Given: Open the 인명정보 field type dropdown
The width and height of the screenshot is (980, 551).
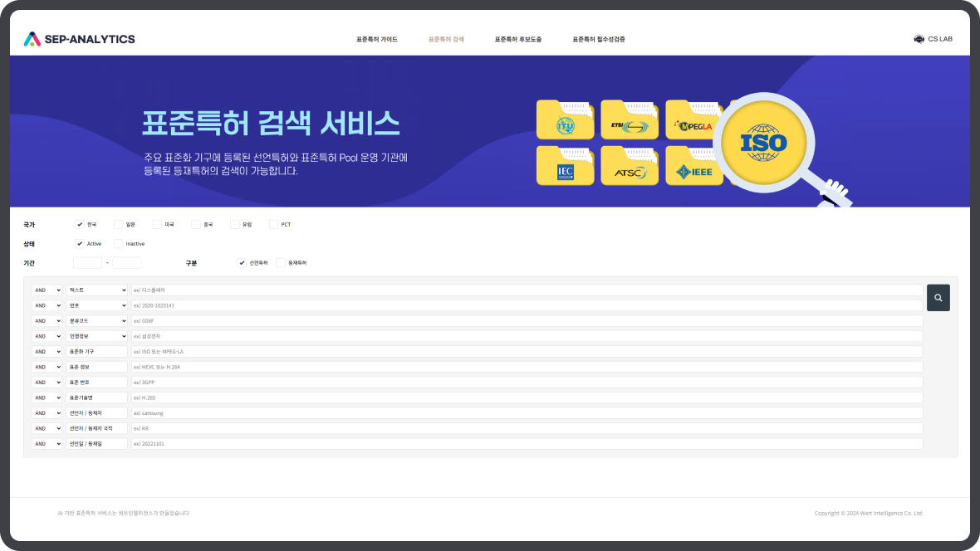Looking at the screenshot, I should 97,336.
